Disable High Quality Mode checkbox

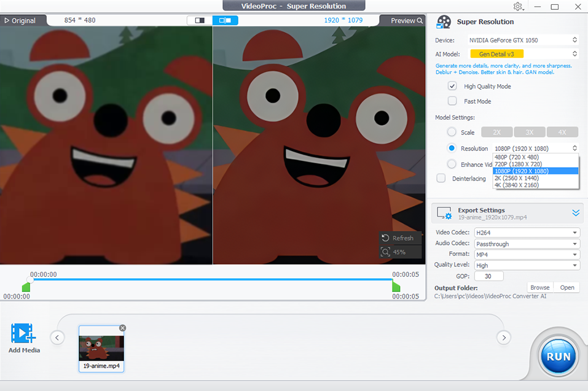pos(452,87)
